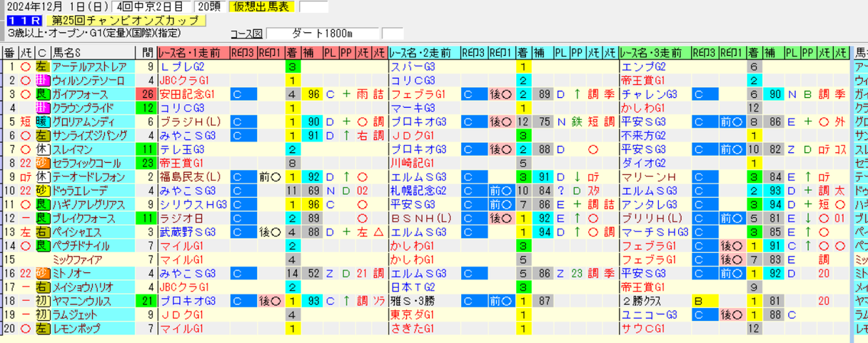
Task: Click the 右 badge beside メイショウハリオ
Action: [41, 286]
